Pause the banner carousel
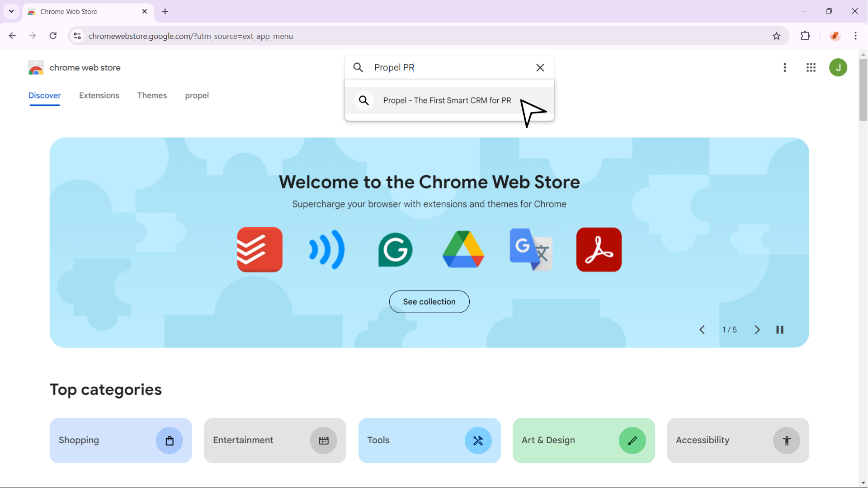868x488 pixels. coord(780,330)
